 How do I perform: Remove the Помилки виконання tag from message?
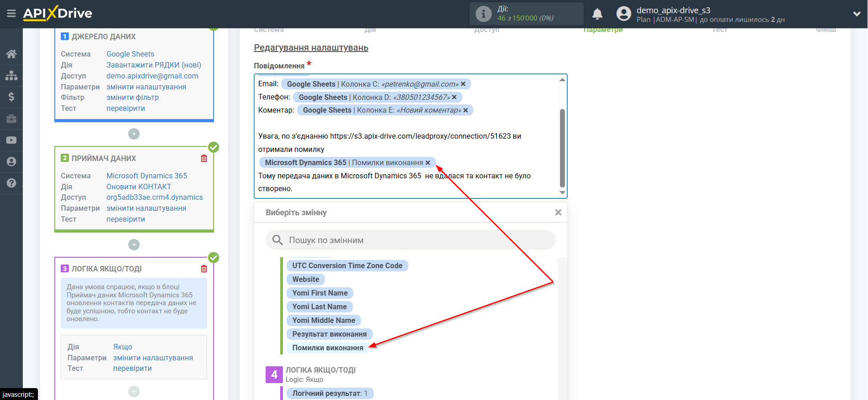pos(428,163)
